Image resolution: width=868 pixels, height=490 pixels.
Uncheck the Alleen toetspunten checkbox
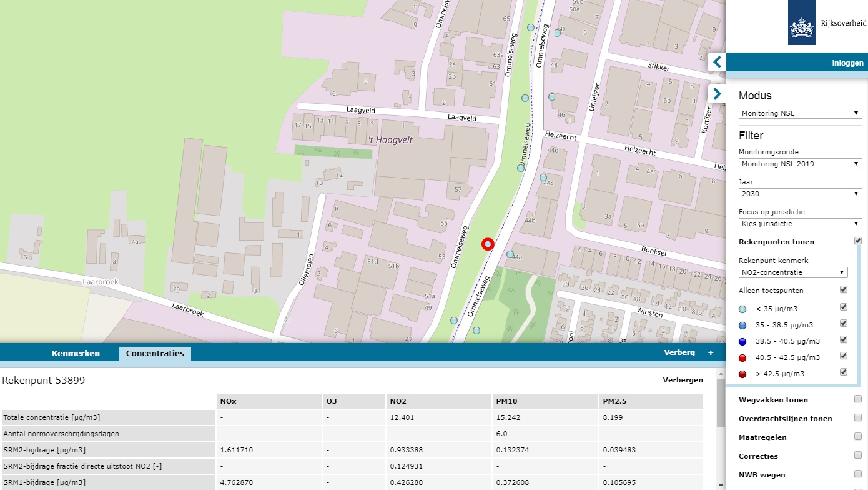pyautogui.click(x=844, y=290)
